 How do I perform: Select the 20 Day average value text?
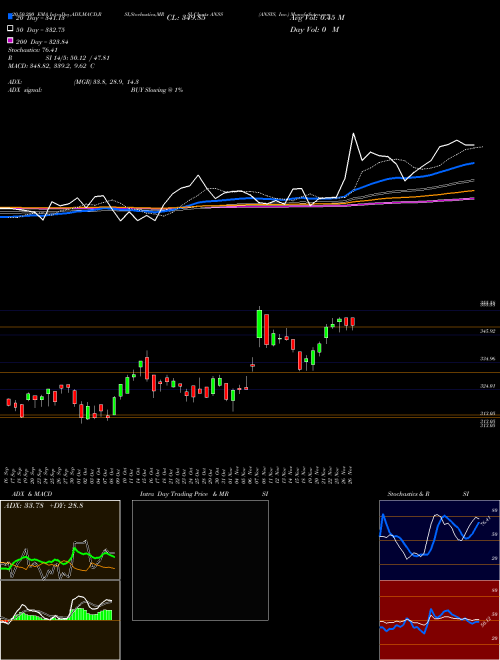click(x=40, y=18)
